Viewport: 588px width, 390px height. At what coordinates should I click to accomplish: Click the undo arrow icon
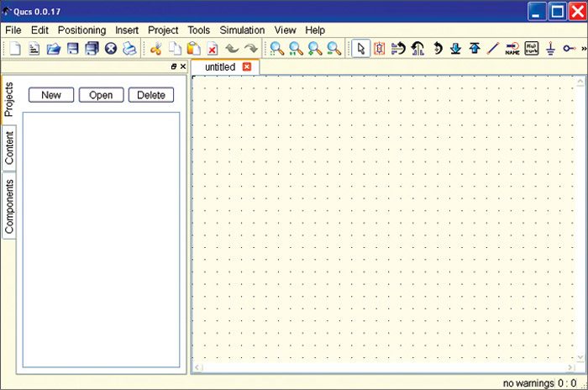tap(232, 49)
